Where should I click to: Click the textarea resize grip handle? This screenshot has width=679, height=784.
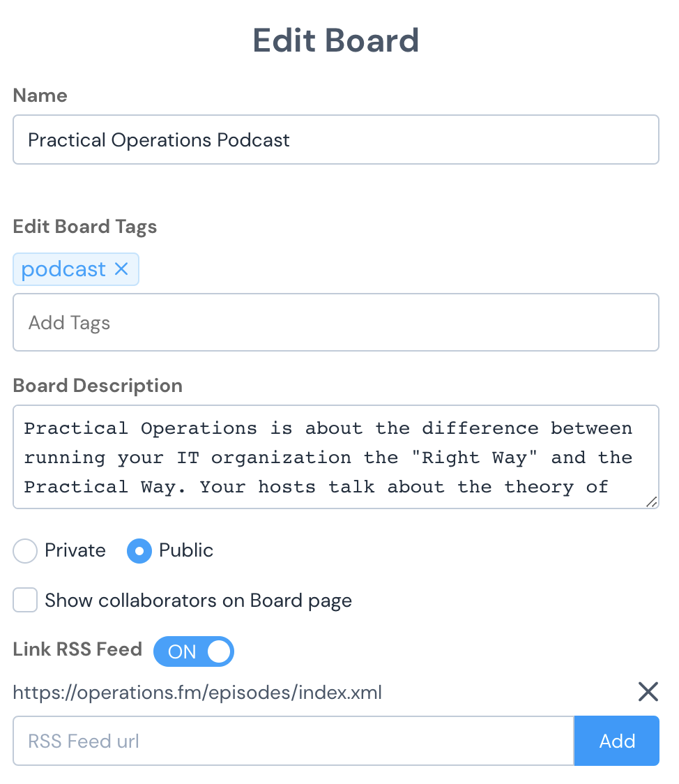click(x=653, y=502)
